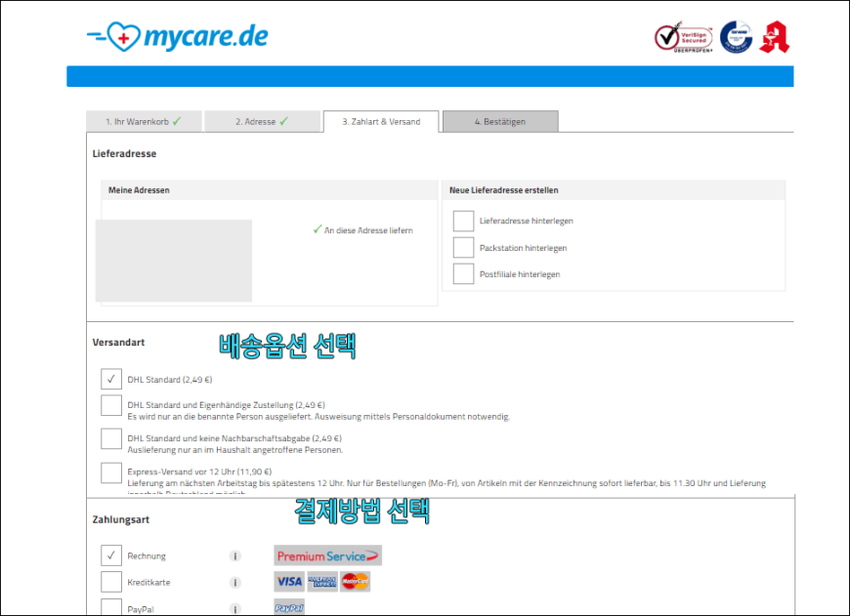850x616 pixels.
Task: Select the PayPal payment checkbox
Action: [111, 607]
